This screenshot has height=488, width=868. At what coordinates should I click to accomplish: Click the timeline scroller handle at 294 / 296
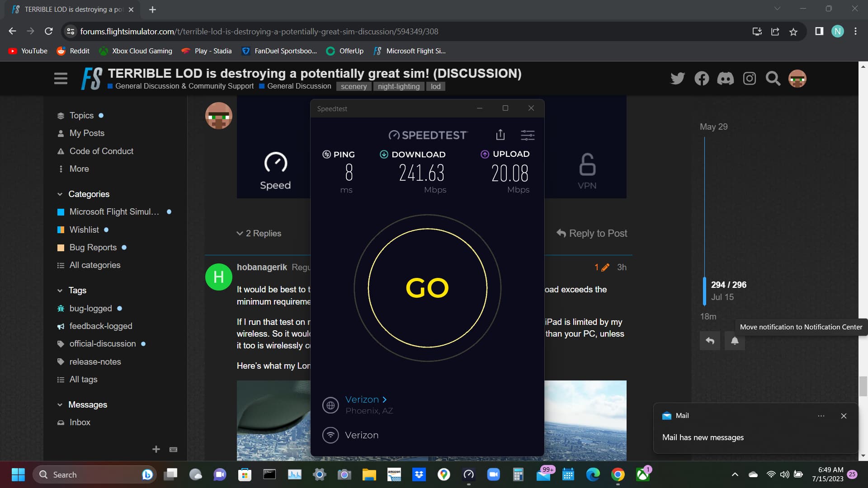click(x=704, y=291)
